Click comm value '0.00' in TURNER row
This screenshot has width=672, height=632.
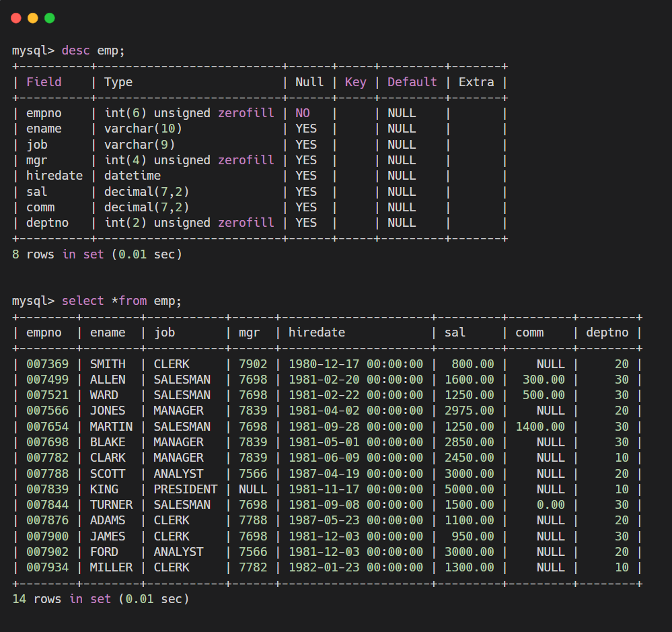[551, 505]
